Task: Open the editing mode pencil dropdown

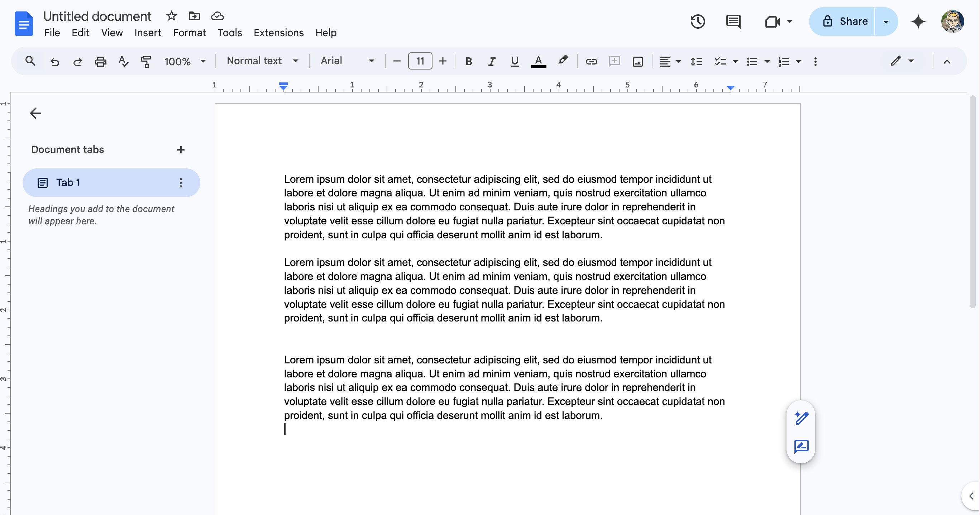Action: (902, 61)
